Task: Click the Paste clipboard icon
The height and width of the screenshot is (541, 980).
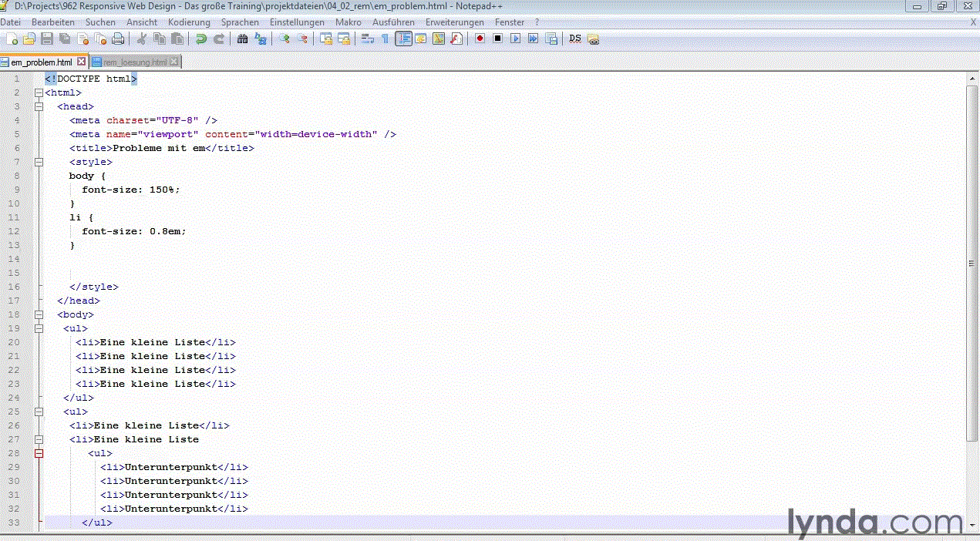Action: point(177,39)
